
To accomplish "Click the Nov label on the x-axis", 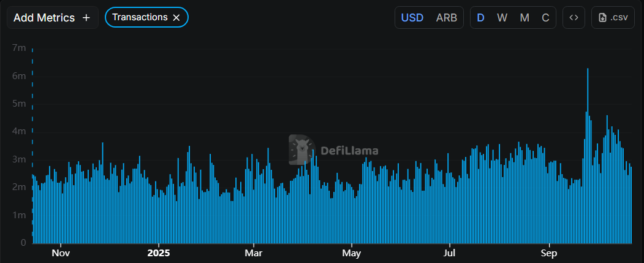I will tap(60, 253).
